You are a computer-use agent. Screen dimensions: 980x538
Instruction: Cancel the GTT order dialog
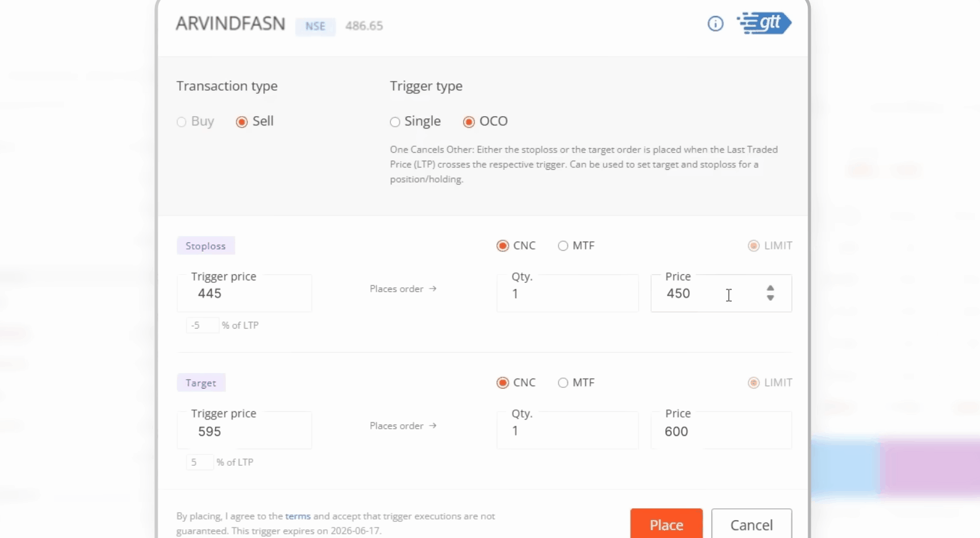pyautogui.click(x=751, y=524)
